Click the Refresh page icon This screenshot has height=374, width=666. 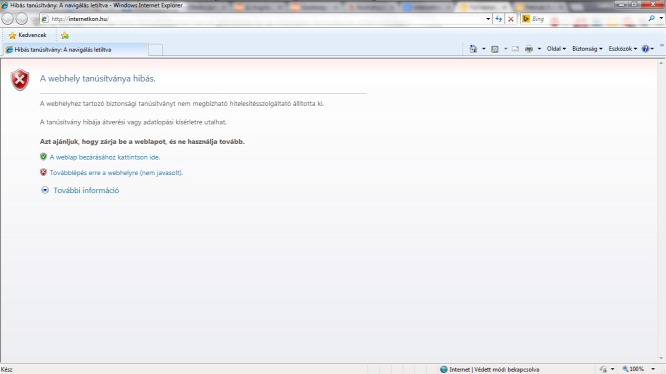point(499,19)
